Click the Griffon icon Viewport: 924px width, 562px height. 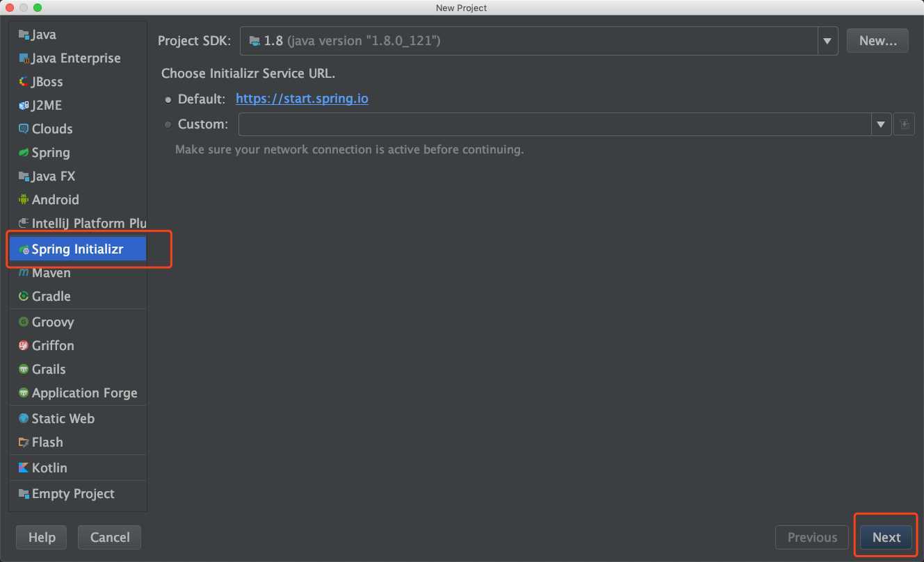point(24,346)
